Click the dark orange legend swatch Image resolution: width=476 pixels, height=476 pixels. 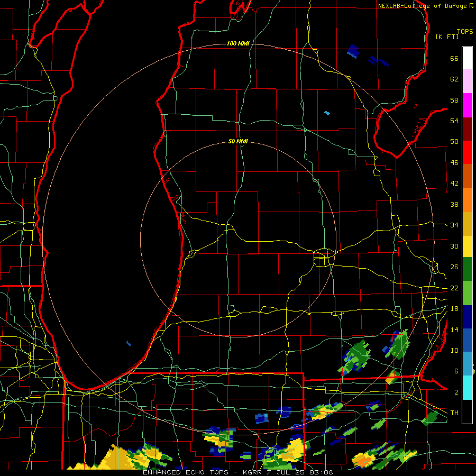(467, 176)
